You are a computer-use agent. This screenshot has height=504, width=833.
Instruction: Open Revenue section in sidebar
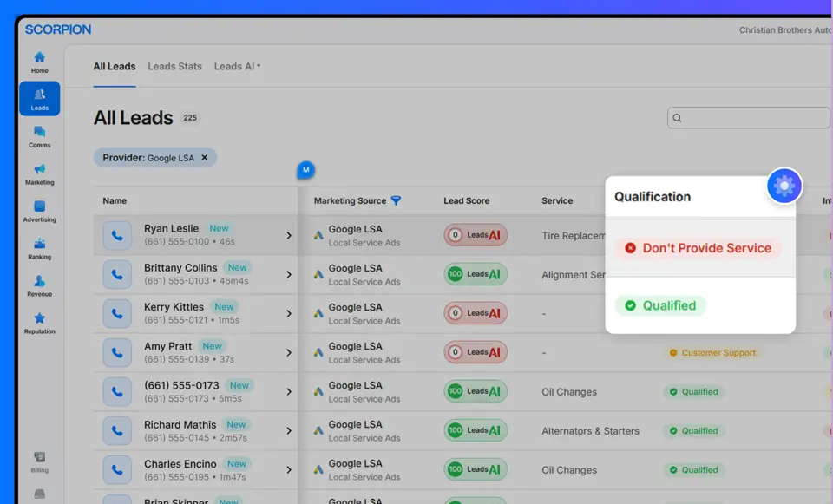[x=39, y=285]
